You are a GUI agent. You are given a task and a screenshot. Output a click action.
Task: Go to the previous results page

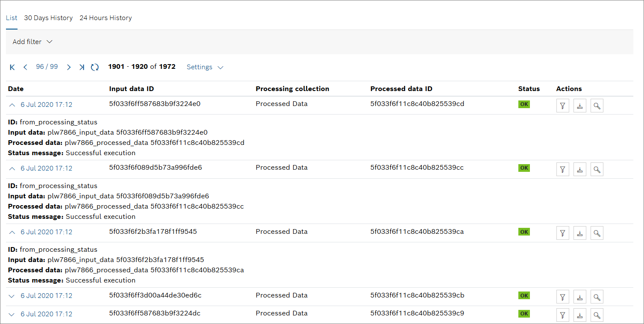tap(25, 67)
